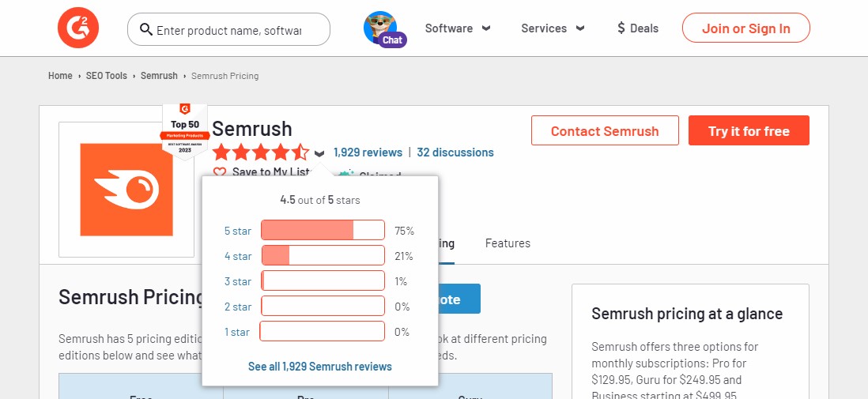Open See all 1,929 Semrush reviews
Image resolution: width=868 pixels, height=399 pixels.
tap(320, 367)
